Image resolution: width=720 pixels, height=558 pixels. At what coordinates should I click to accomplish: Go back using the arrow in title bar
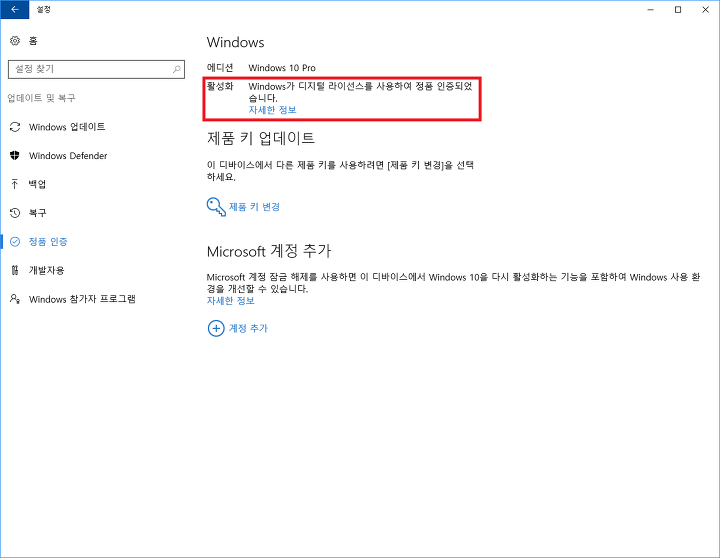click(x=15, y=10)
